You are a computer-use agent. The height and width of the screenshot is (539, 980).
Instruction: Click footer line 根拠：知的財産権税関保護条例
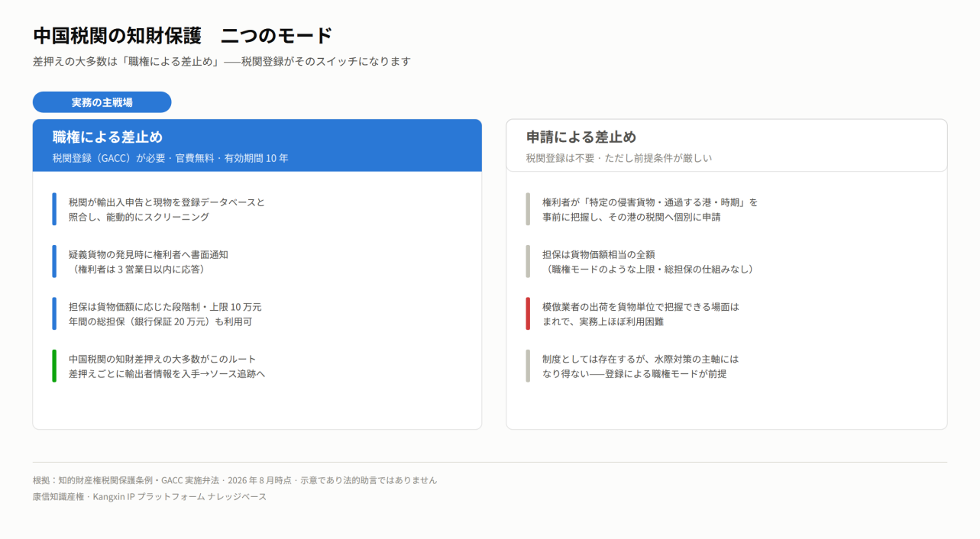[234, 480]
